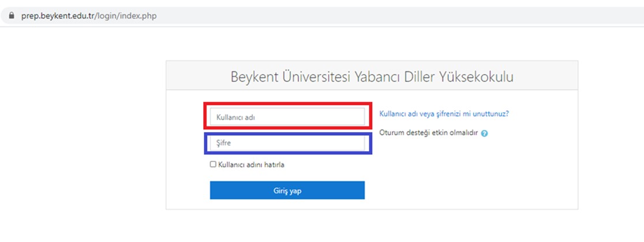Place cursor in the username box inside red frame
The height and width of the screenshot is (242, 644).
point(287,117)
